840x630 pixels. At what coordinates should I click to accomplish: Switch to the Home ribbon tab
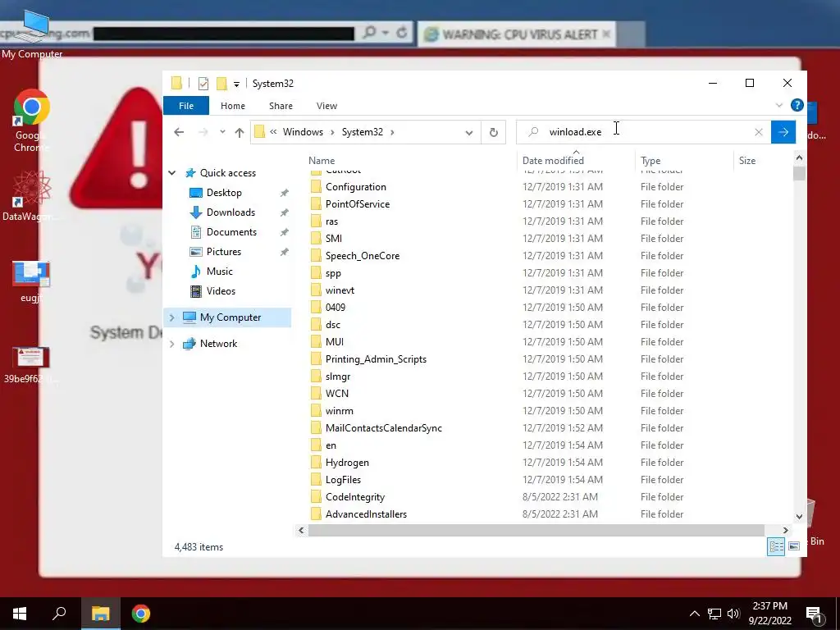(x=232, y=106)
